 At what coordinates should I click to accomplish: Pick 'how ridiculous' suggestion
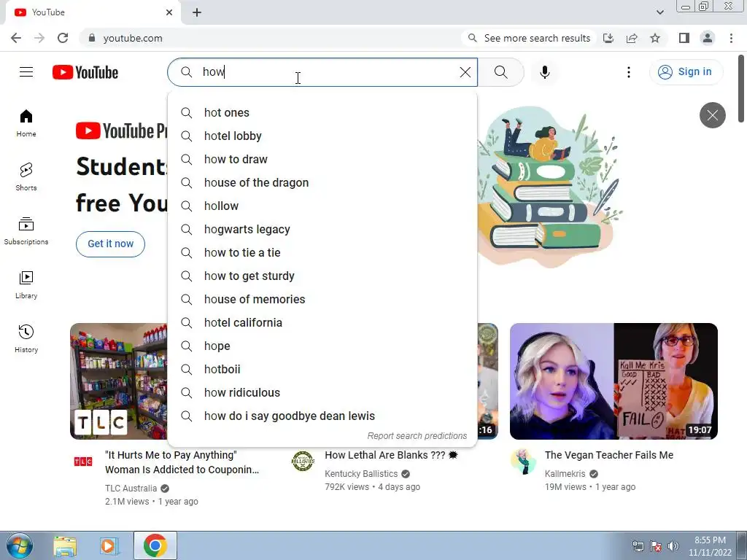tap(322, 392)
